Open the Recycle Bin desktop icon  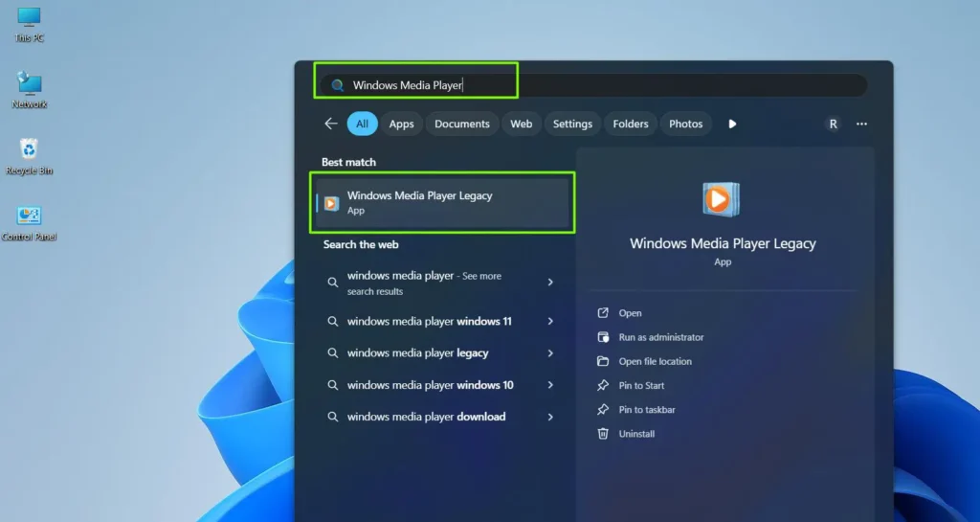coord(29,156)
